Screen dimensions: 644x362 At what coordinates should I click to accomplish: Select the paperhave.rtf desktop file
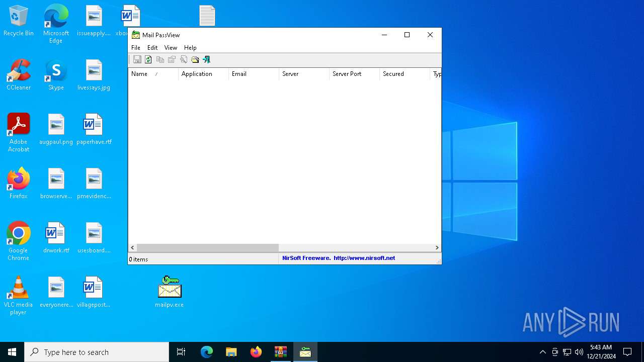click(x=94, y=129)
